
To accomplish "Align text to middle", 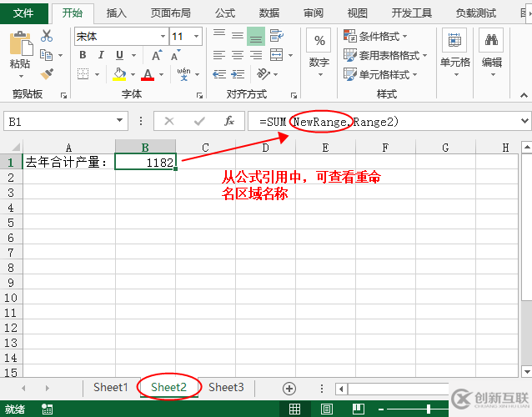I will (238, 35).
